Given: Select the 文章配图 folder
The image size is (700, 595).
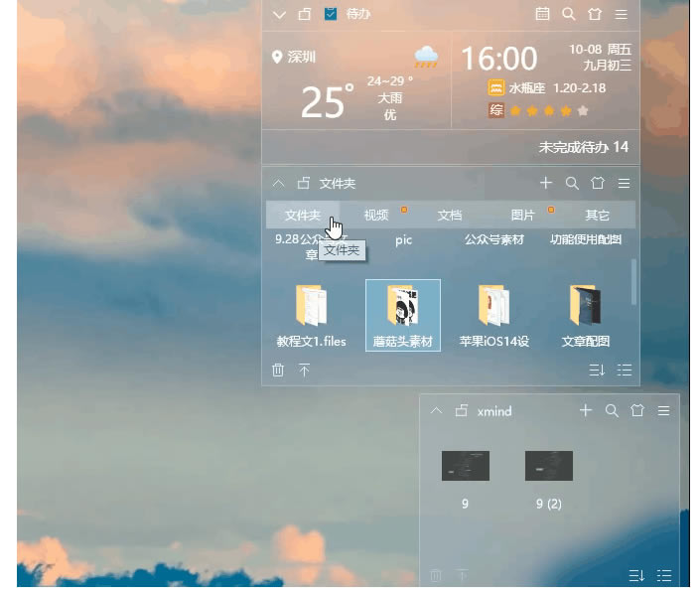Looking at the screenshot, I should [585, 316].
